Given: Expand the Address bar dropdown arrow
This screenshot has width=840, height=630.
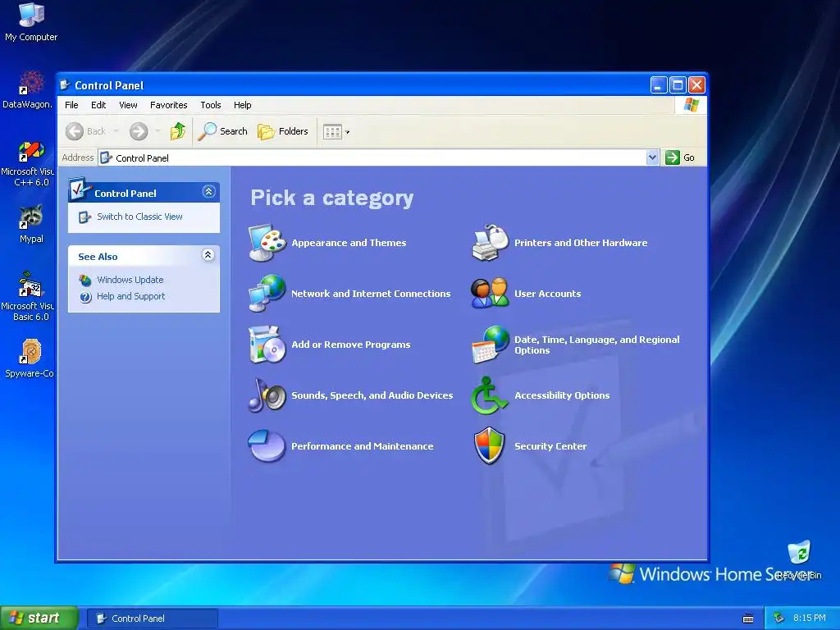Looking at the screenshot, I should tap(652, 157).
